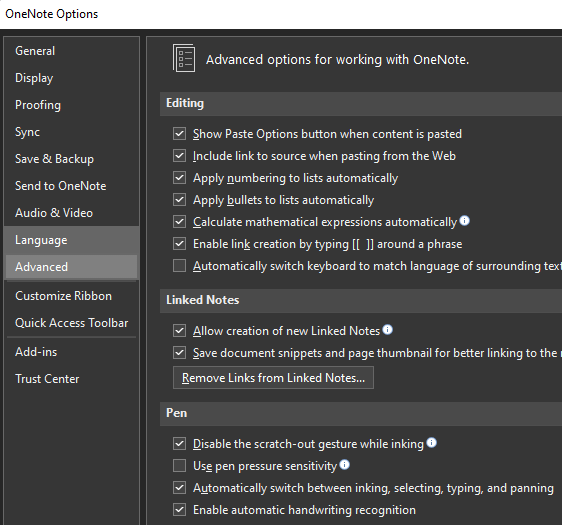Screen dimensions: 562x525
Task: Select the Proofing category
Action: coord(71,105)
